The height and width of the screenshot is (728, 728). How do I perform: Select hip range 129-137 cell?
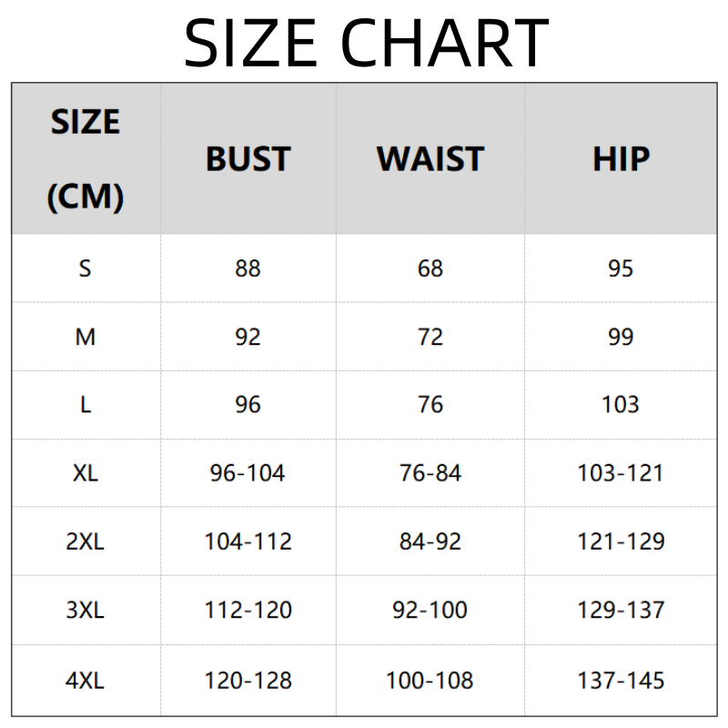[621, 610]
